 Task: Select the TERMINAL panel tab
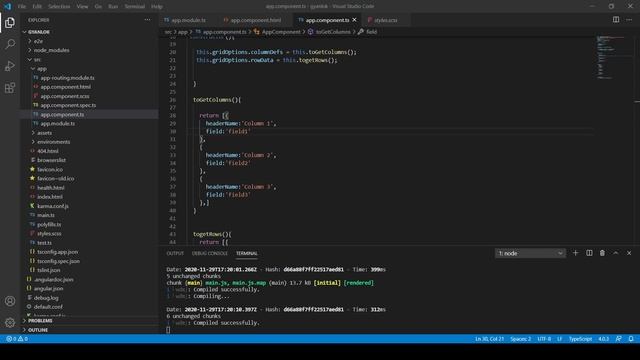pyautogui.click(x=247, y=253)
